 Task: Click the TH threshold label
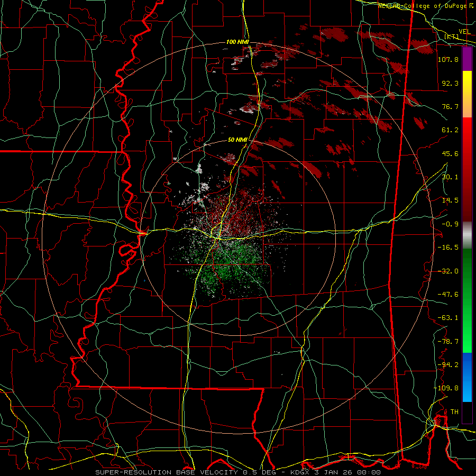point(454,412)
